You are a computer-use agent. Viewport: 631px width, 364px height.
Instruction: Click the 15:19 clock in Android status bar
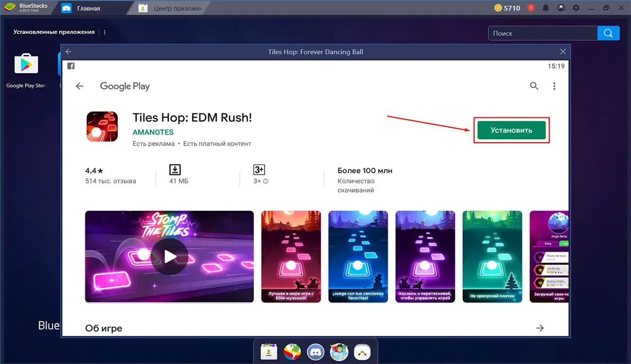(556, 66)
